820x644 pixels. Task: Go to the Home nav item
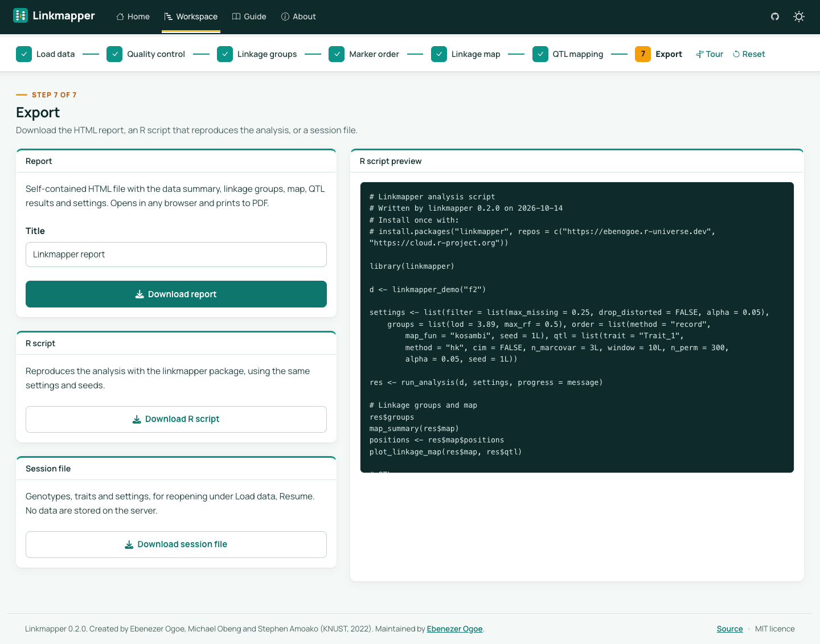(133, 17)
